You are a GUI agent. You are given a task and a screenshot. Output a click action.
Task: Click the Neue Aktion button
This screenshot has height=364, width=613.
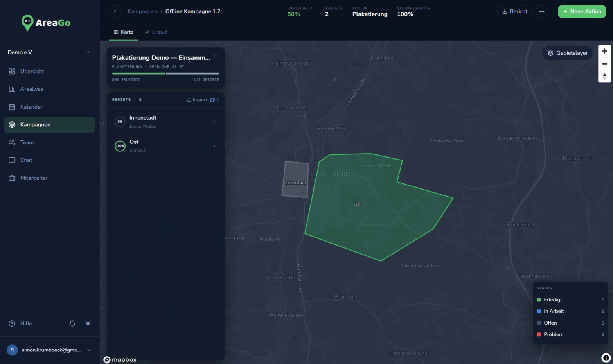[582, 12]
